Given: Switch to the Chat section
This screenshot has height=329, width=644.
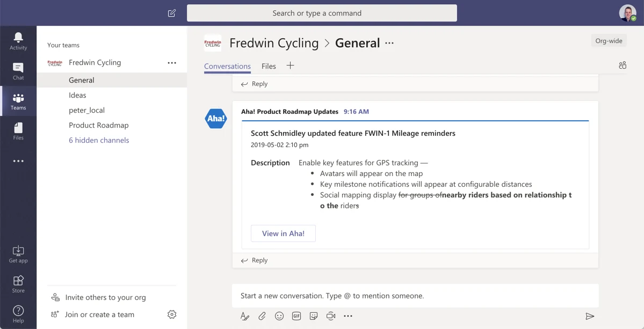Looking at the screenshot, I should (18, 70).
